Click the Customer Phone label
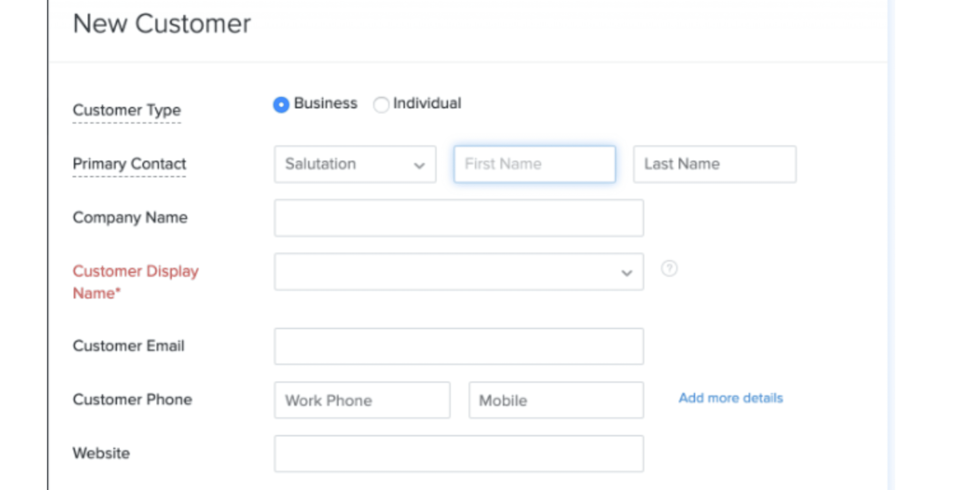Screen dimensions: 980x490 [132, 400]
